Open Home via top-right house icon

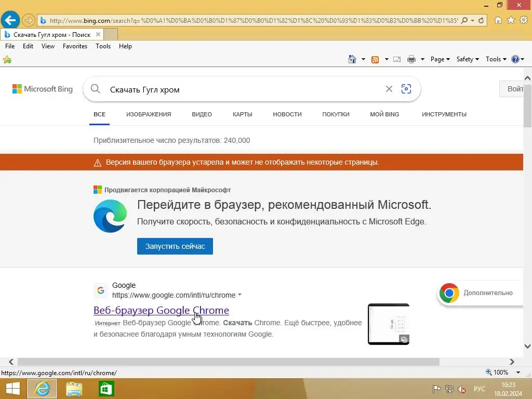(x=498, y=20)
